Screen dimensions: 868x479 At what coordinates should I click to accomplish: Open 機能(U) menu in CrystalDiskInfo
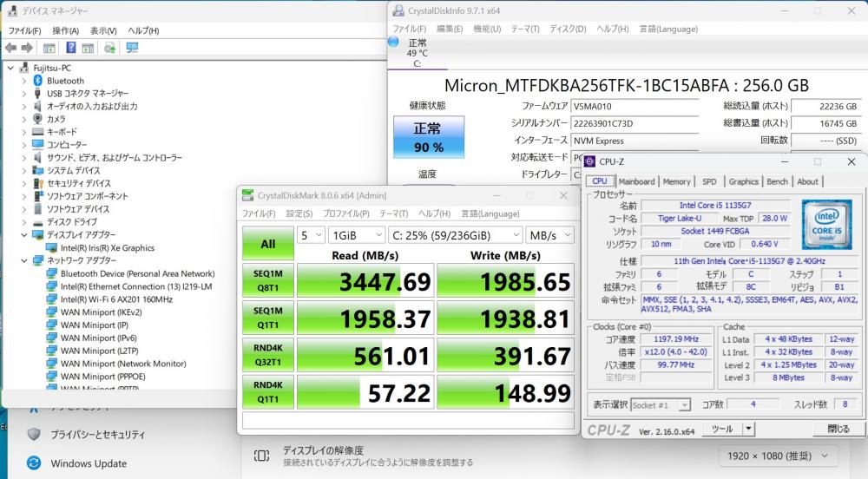487,29
